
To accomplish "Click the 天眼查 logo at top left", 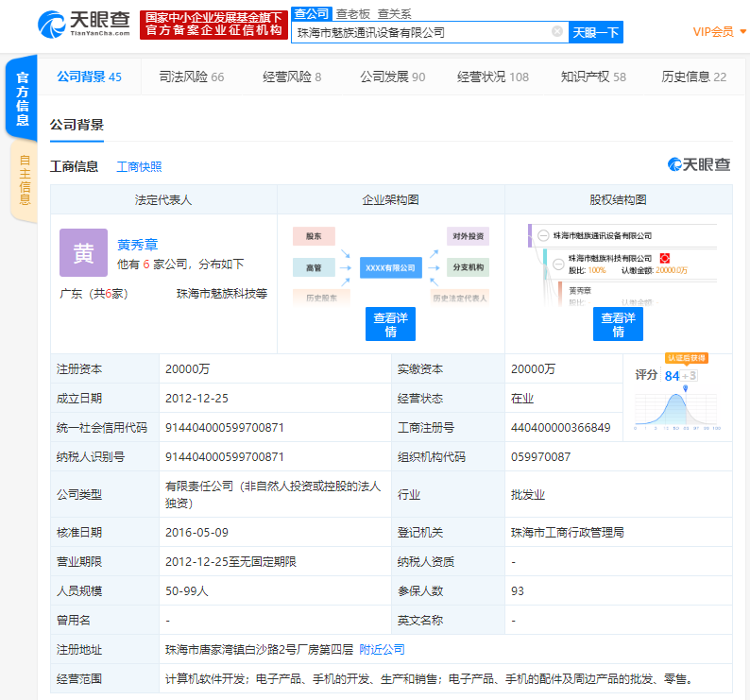I will click(83, 24).
